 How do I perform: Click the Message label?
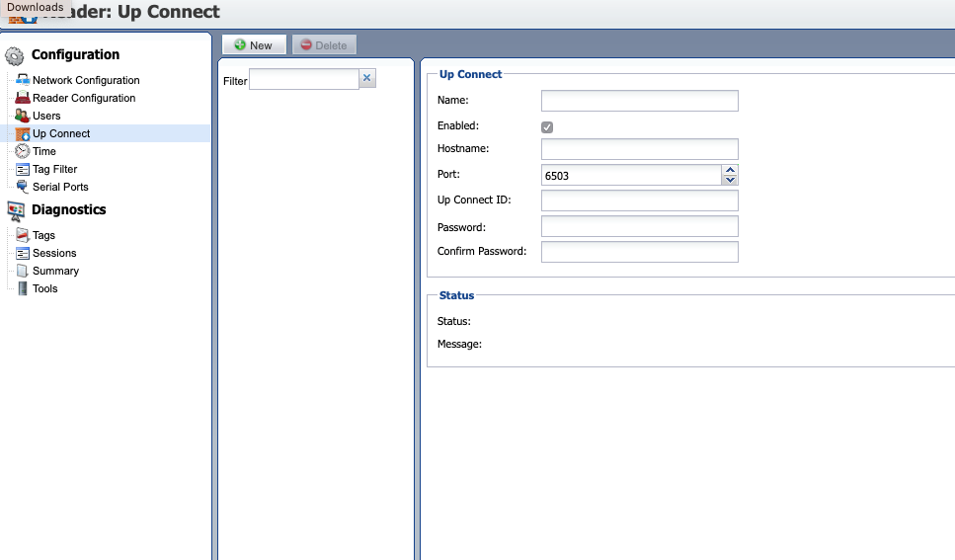(459, 344)
